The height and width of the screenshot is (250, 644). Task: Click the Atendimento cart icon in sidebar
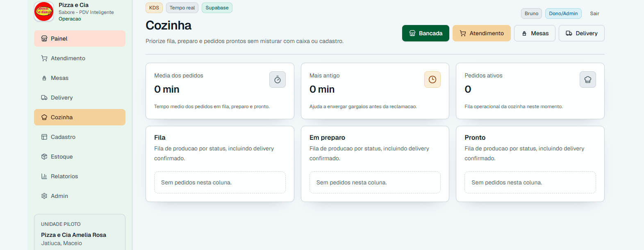[x=44, y=58]
